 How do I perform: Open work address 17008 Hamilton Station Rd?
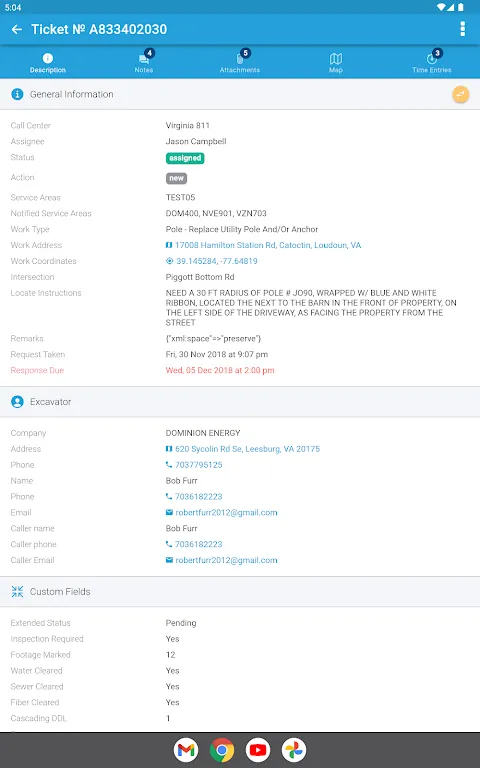[264, 245]
